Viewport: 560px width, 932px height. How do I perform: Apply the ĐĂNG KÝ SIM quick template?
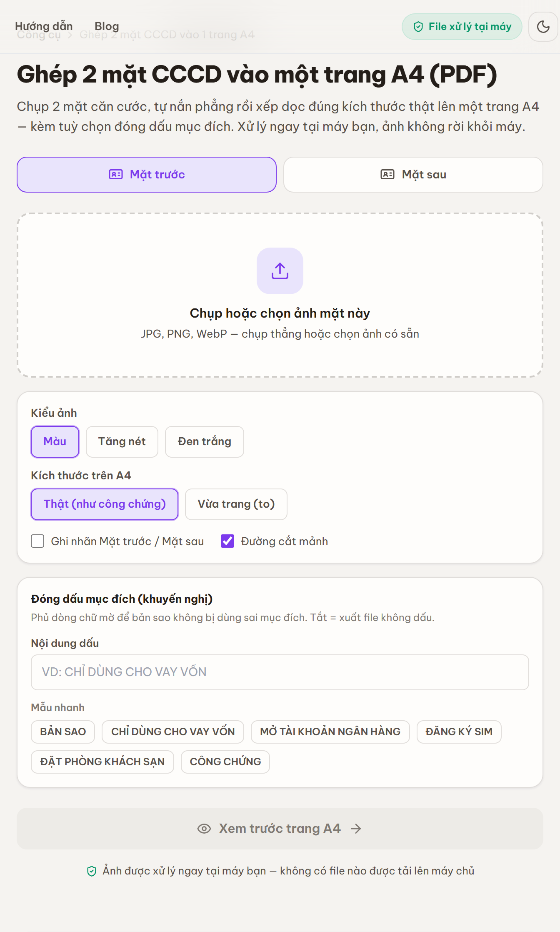tap(459, 732)
